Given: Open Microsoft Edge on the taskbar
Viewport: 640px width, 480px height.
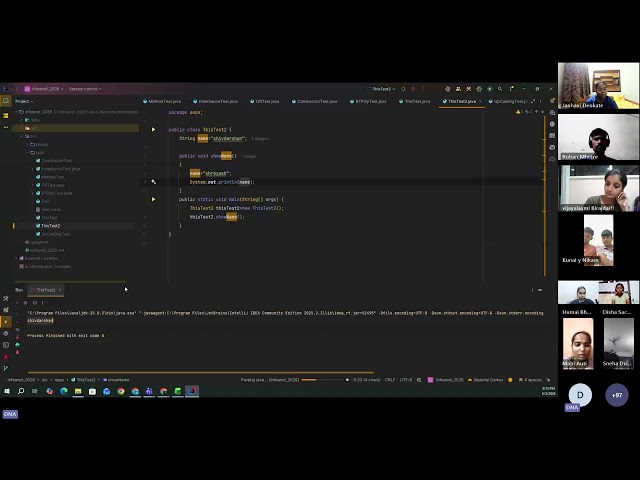Looking at the screenshot, I should [64, 391].
